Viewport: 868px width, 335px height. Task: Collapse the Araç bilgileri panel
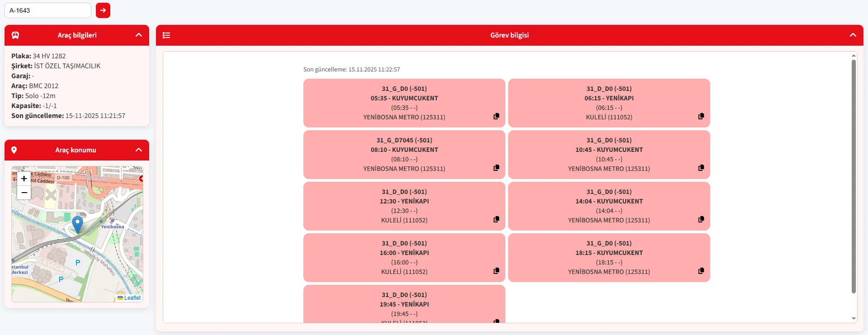click(x=139, y=35)
